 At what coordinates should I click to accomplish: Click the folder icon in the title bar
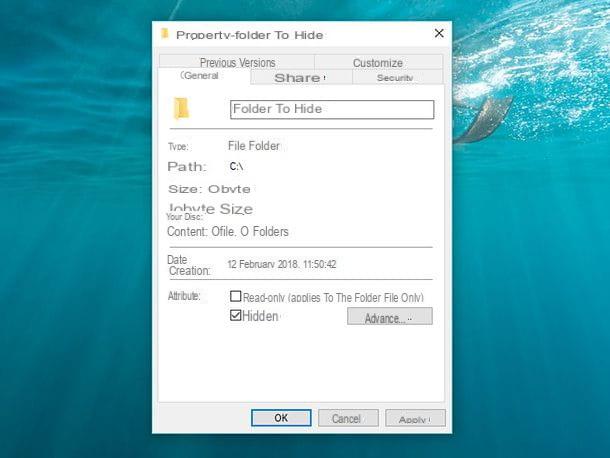pos(165,34)
